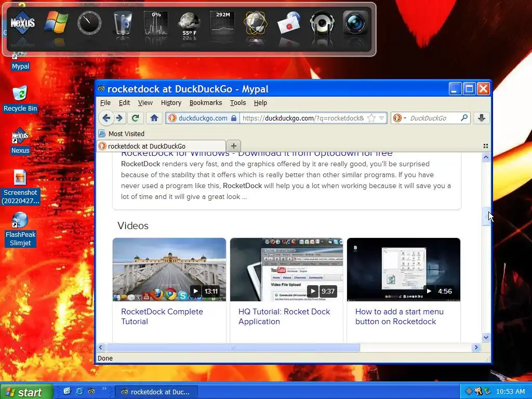Open the Windows start menu
The width and height of the screenshot is (532, 399).
(26, 392)
